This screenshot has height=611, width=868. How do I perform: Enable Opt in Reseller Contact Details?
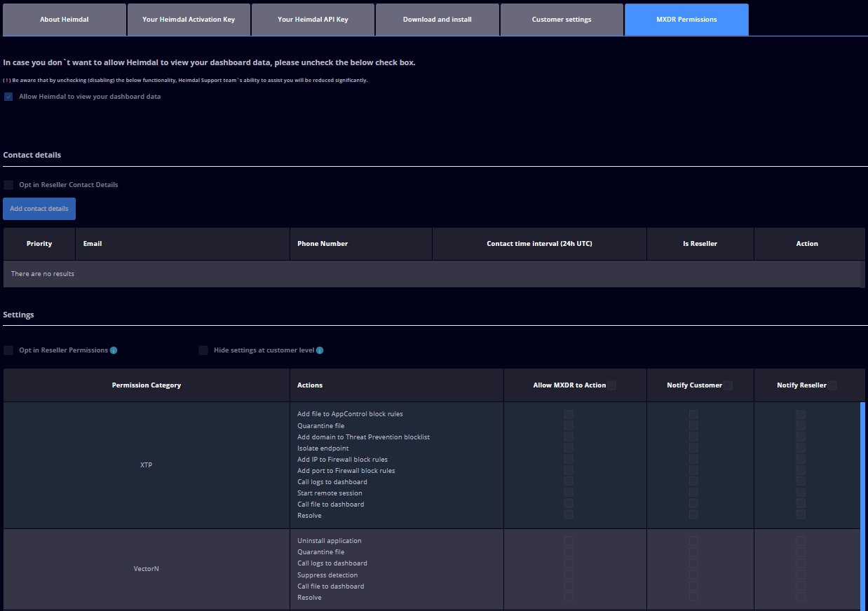click(8, 184)
